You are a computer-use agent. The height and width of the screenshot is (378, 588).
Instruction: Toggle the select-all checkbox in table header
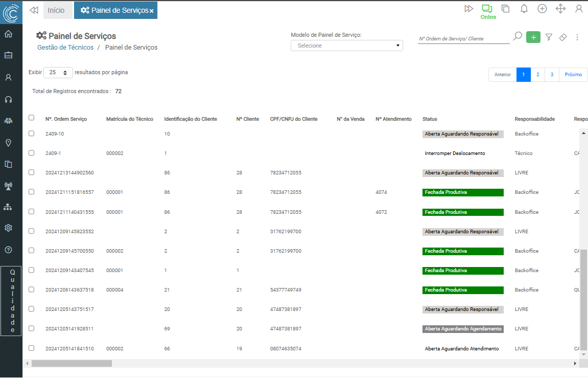click(x=32, y=118)
